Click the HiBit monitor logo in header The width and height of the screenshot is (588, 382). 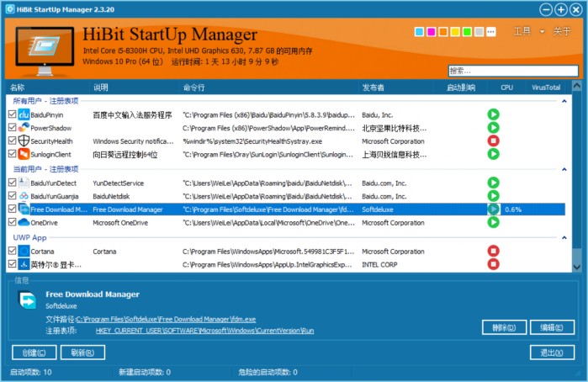pos(45,50)
